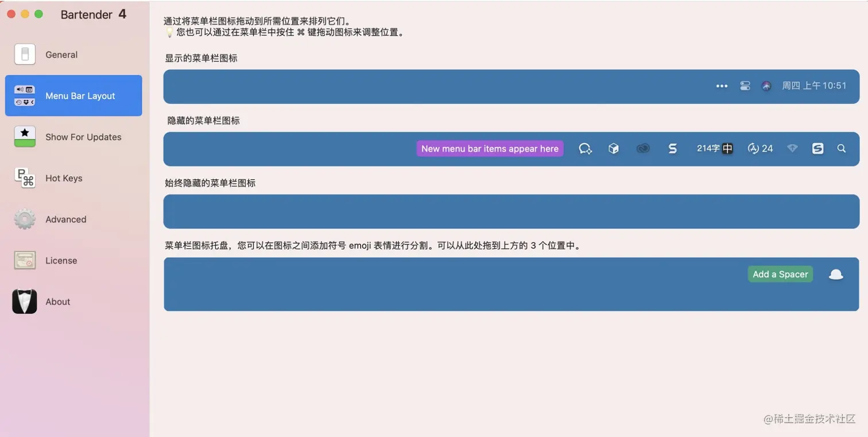Open the About page for Bartender

[57, 301]
